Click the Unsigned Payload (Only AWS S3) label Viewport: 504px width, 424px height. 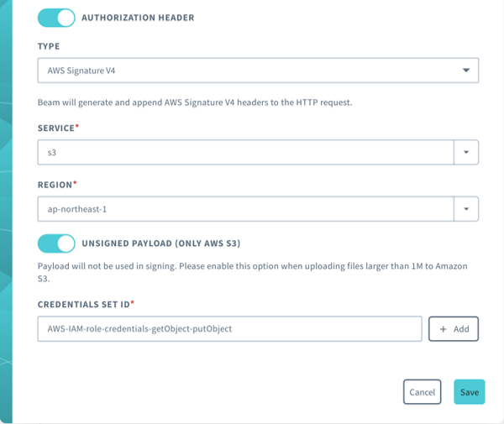pos(161,243)
